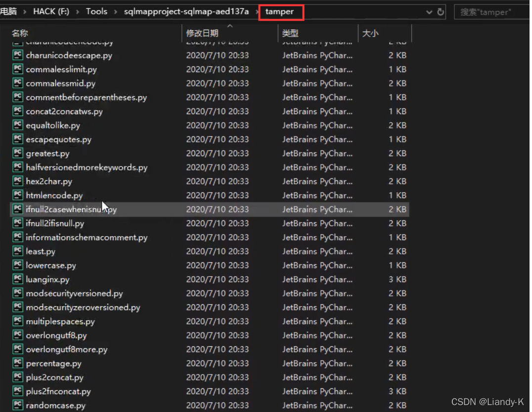
Task: Click PyCharm icon beside ifnull2ifisnull.py
Action: [x=17, y=223]
